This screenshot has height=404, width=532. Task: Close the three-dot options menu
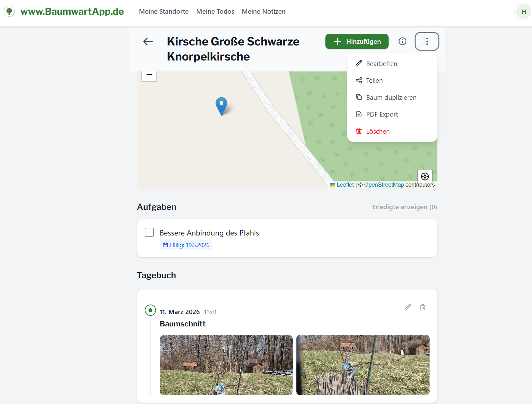click(x=427, y=41)
